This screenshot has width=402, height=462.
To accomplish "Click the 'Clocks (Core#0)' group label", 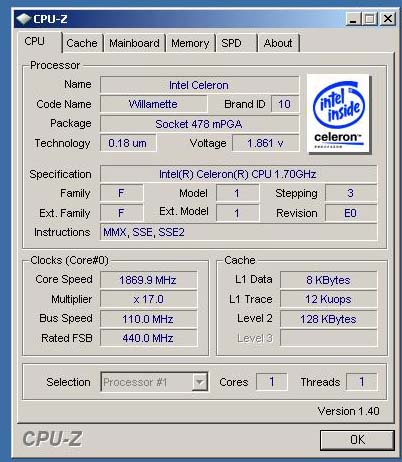I will [69, 260].
